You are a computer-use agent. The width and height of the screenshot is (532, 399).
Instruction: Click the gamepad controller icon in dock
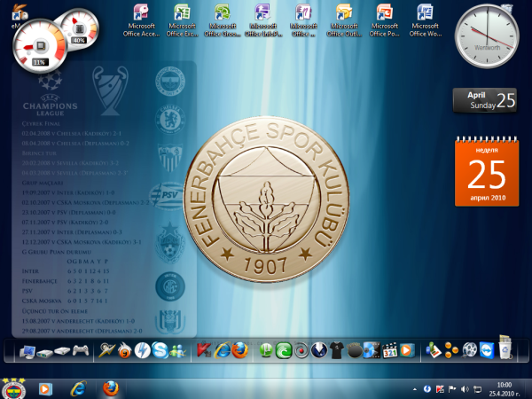(x=81, y=350)
